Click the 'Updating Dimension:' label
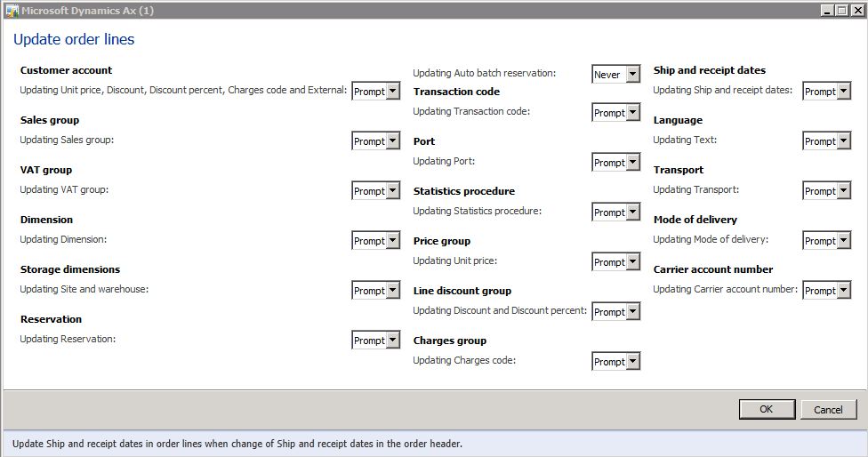This screenshot has height=457, width=868. coord(63,239)
